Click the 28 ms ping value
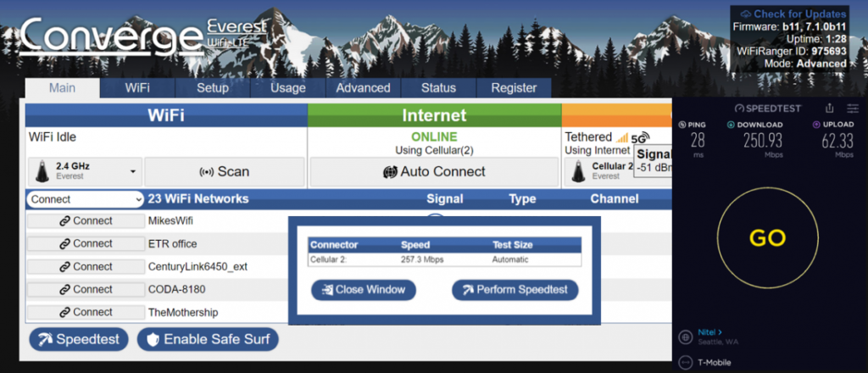The width and height of the screenshot is (868, 373). click(x=698, y=140)
